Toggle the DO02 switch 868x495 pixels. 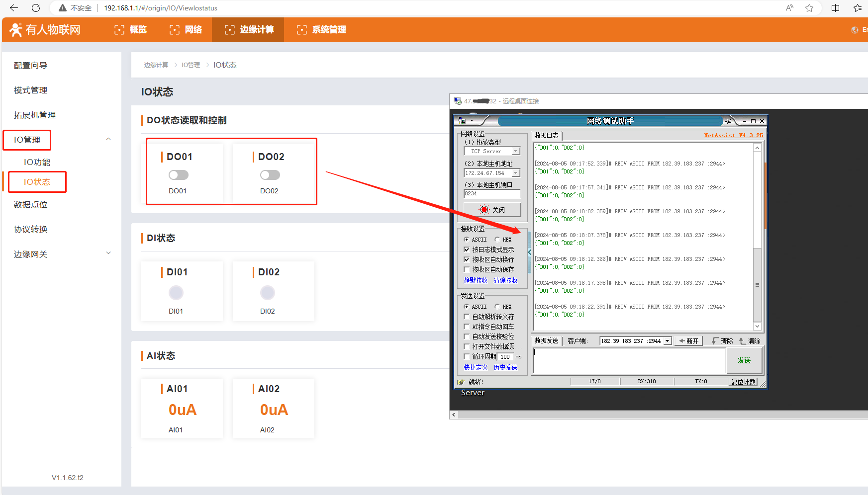pos(270,175)
